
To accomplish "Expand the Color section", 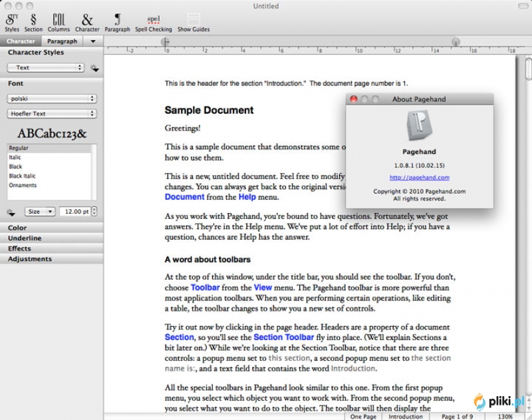I will click(52, 228).
